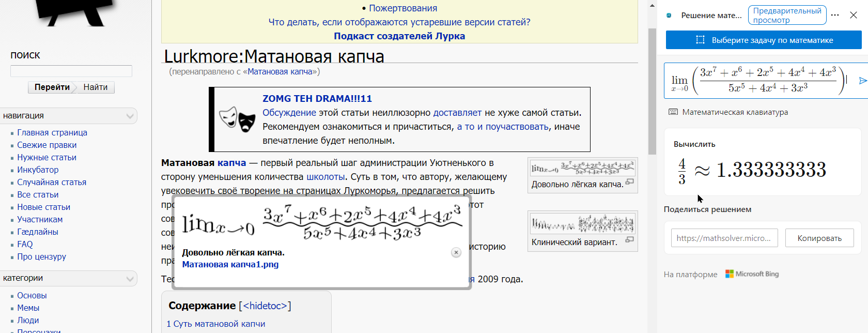Open Все статьи link

click(38, 194)
